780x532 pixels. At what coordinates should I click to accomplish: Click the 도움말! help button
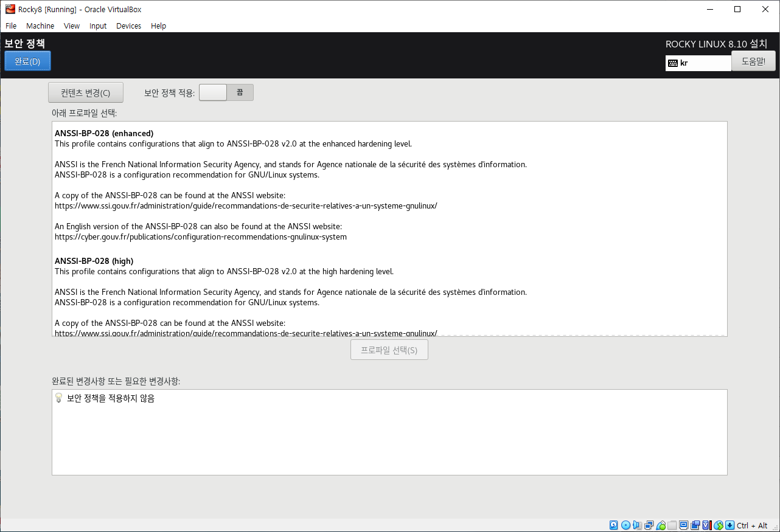(753, 61)
